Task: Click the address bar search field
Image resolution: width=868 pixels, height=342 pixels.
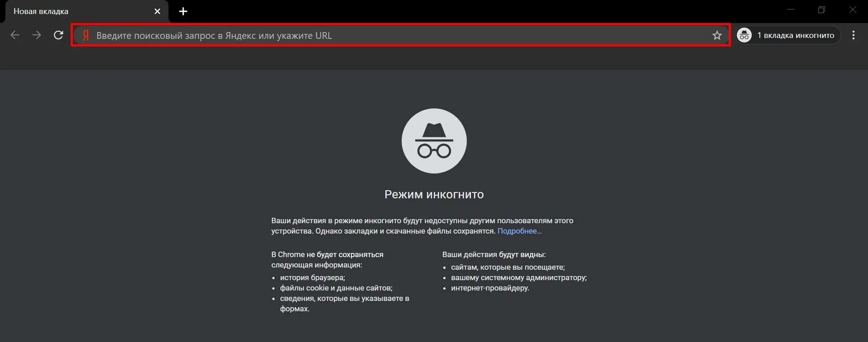Action: pyautogui.click(x=400, y=35)
